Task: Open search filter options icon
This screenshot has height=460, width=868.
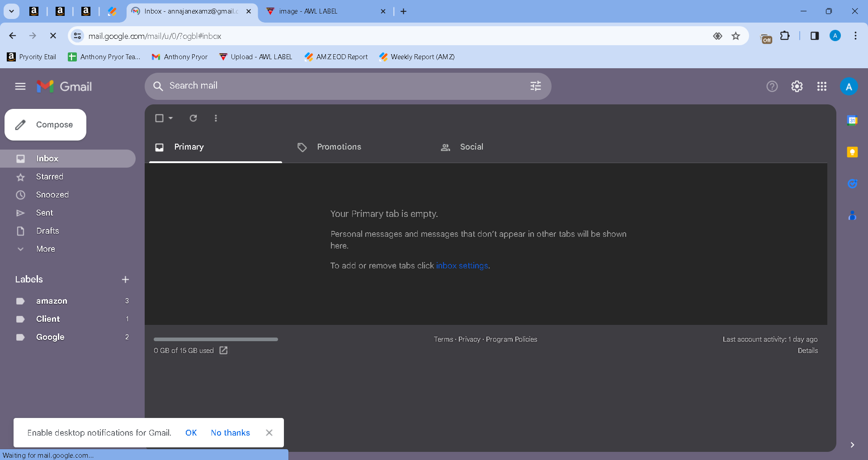Action: 536,86
